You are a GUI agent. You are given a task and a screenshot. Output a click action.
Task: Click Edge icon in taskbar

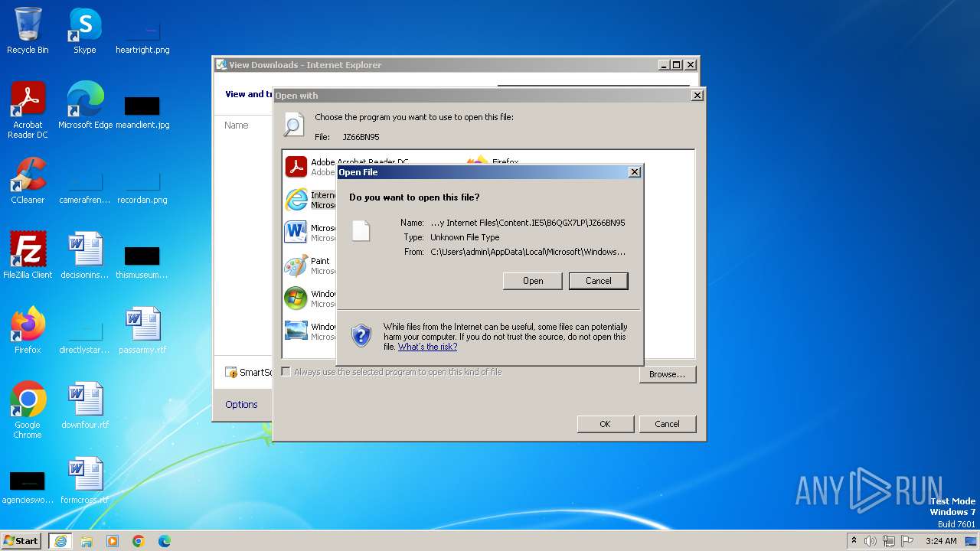pos(165,541)
